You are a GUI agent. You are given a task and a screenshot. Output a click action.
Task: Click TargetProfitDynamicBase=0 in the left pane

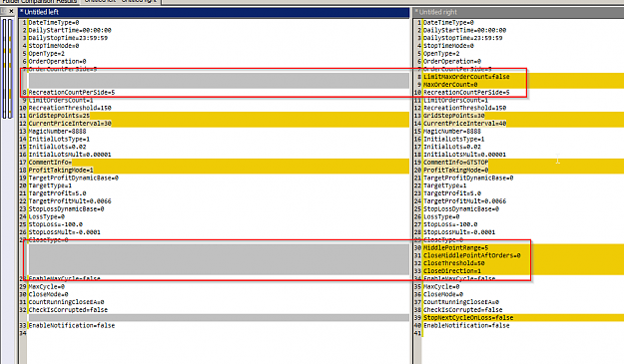click(74, 179)
